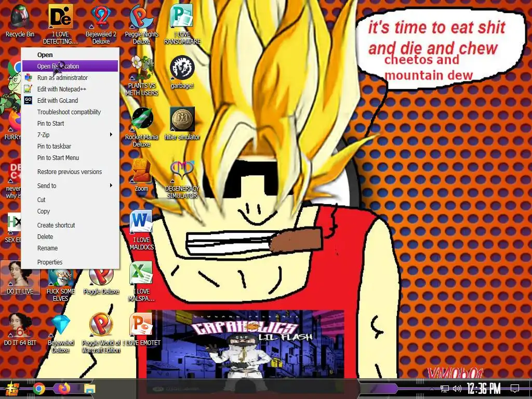Open the network icon in system tray
Screen dimensions: 532x399
point(445,389)
